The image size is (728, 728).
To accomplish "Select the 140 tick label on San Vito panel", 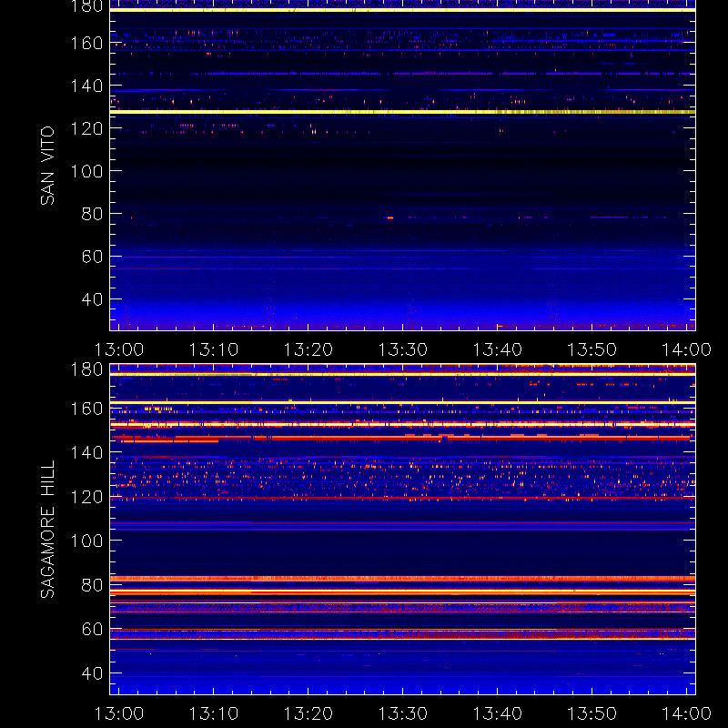I will pos(86,86).
